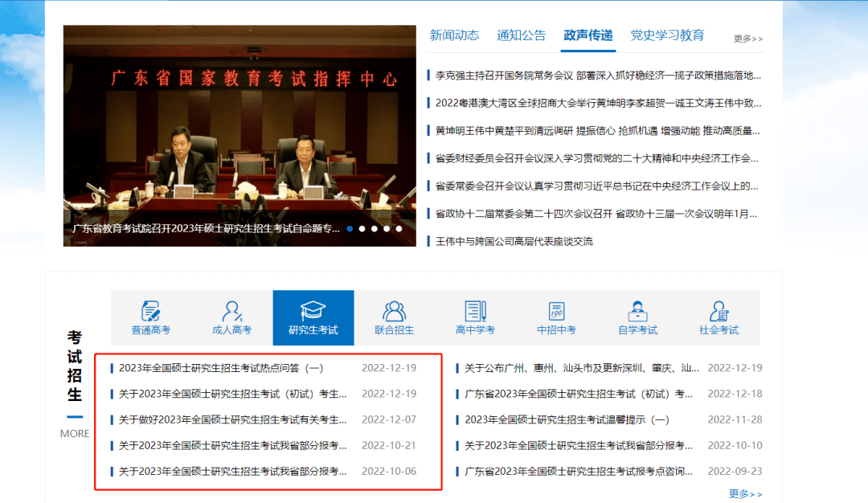
Task: Select the 政声传递 tab
Action: pos(588,35)
